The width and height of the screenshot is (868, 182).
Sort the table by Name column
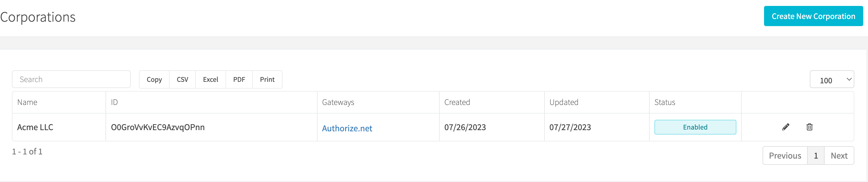[x=59, y=102]
